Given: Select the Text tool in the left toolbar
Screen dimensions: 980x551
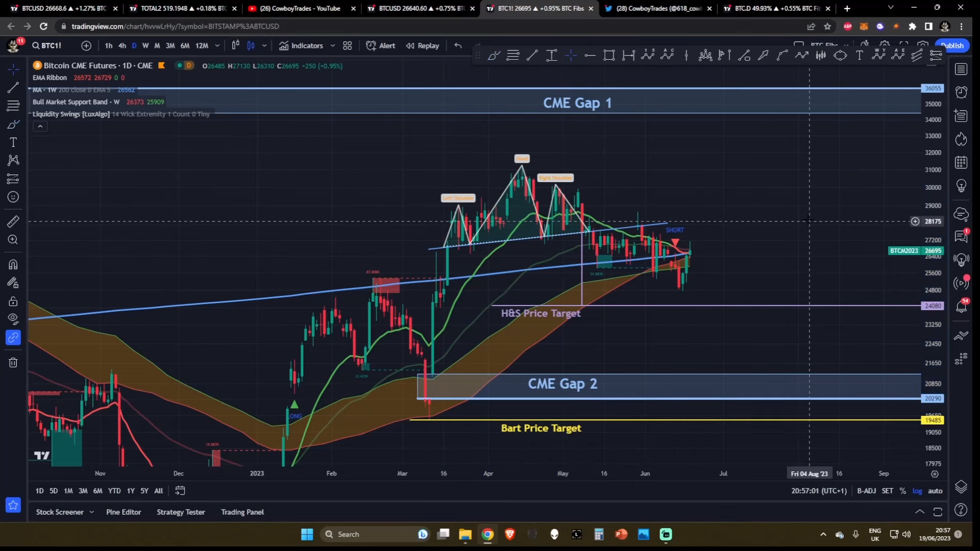Looking at the screenshot, I should click(13, 142).
